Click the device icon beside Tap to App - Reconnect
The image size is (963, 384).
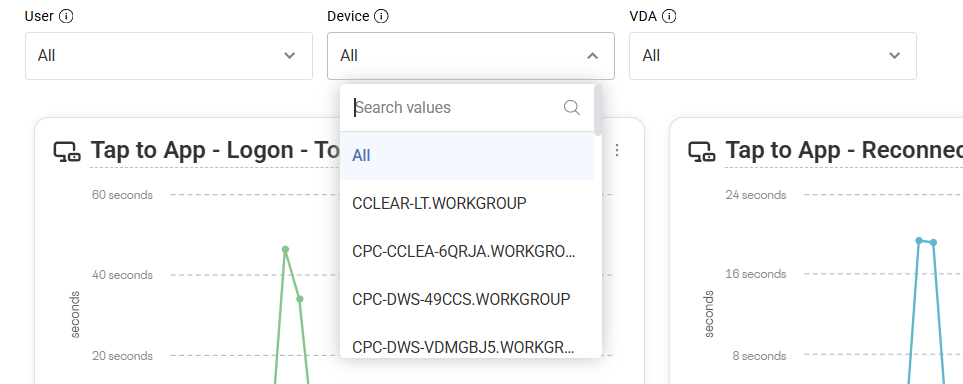point(701,151)
